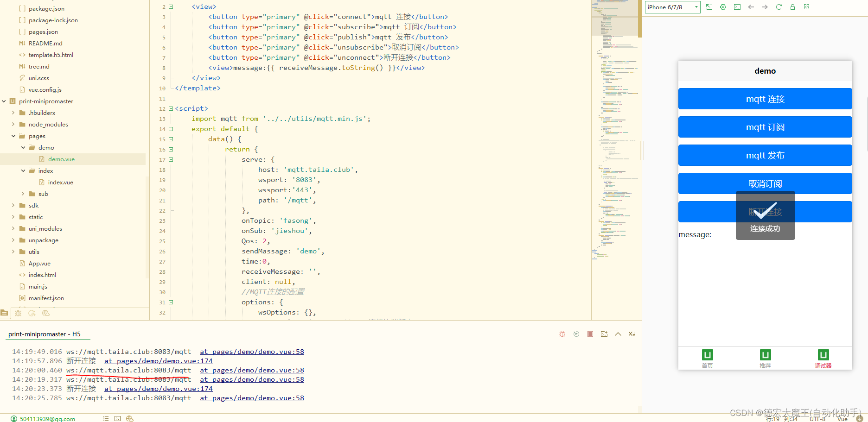Fold the options object at line 31
Screen dimensions: 868x422
coord(171,302)
